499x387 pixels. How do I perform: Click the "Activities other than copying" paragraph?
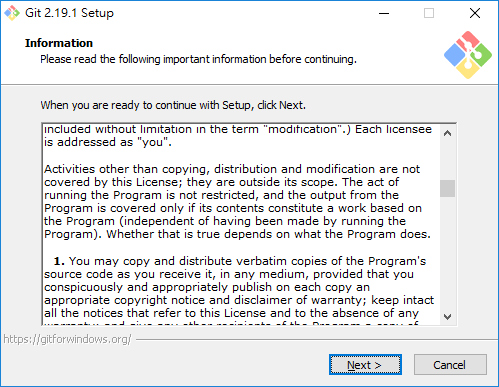click(x=238, y=202)
